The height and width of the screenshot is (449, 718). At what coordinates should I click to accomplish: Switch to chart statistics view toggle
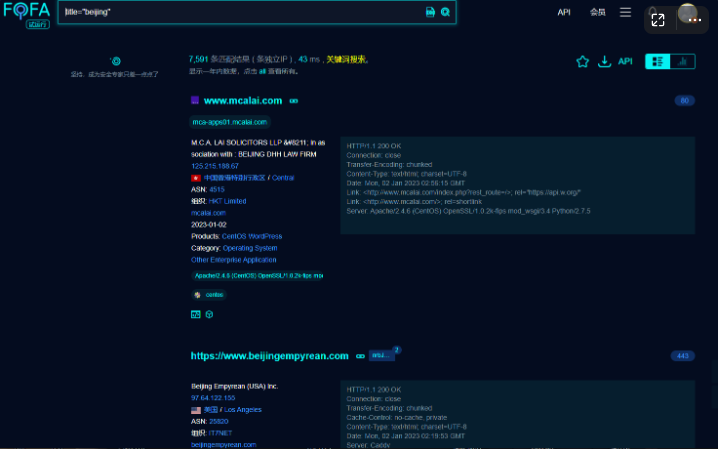[x=682, y=61]
